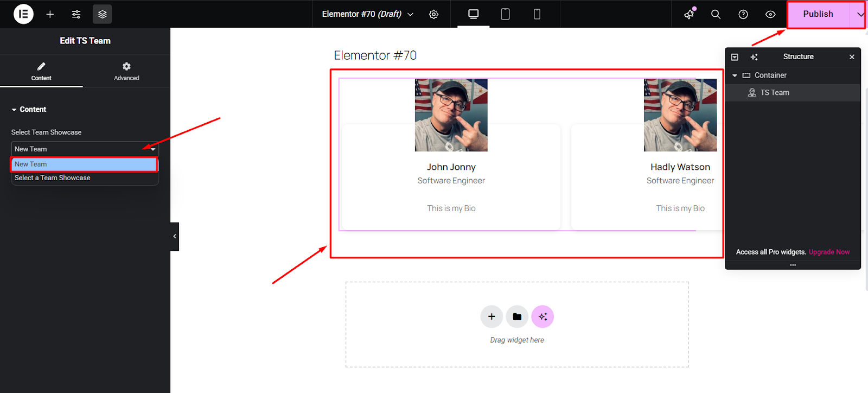Open the Help question mark icon
The image size is (868, 393).
pyautogui.click(x=743, y=14)
